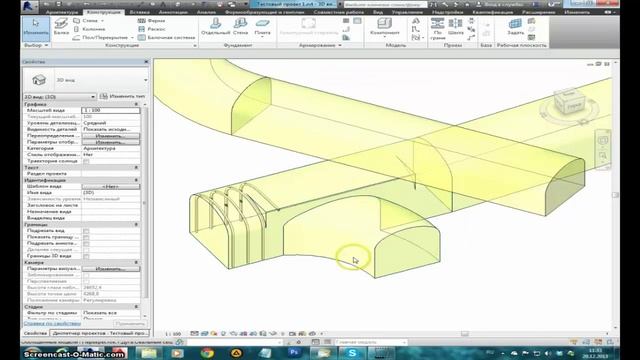Open Skype from the Windows taskbar

(352, 353)
